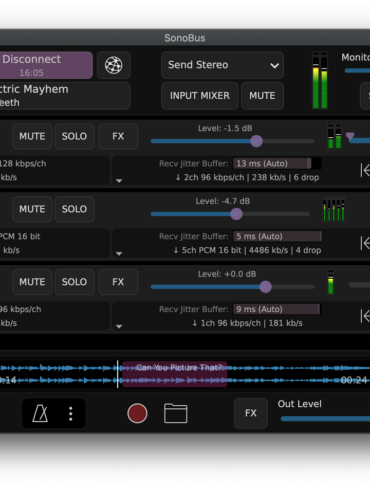Adjust the Level -1.5 dB slider handle
The image size is (370, 490).
[256, 141]
